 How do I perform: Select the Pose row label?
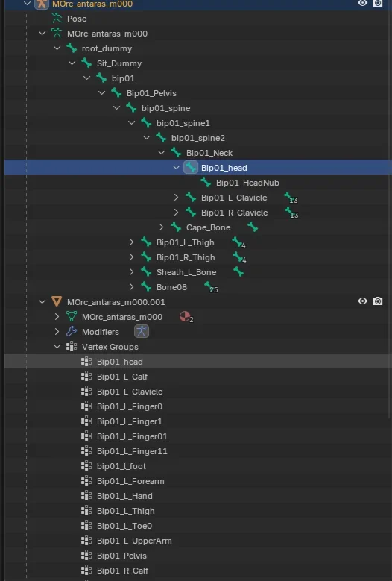pyautogui.click(x=77, y=19)
